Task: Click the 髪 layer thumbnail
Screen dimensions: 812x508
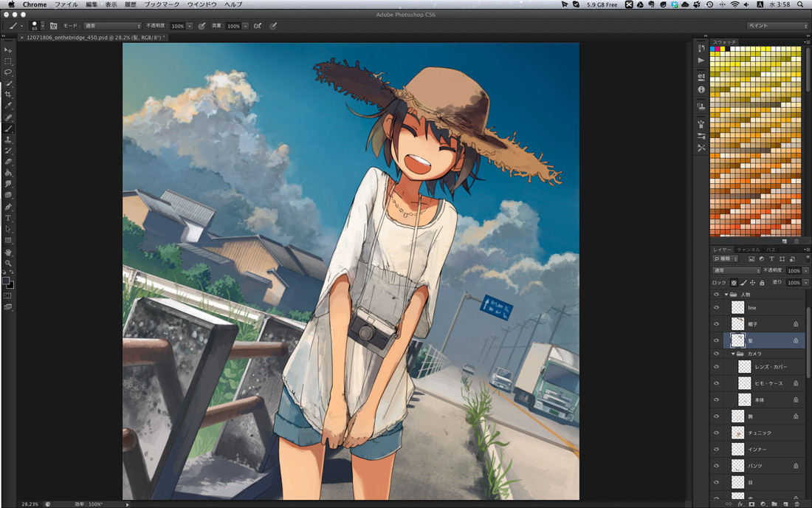Action: (x=737, y=340)
